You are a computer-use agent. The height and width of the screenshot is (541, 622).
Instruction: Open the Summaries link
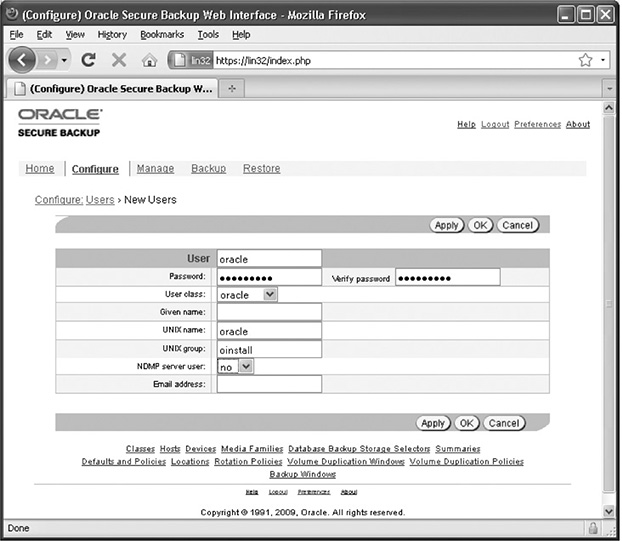[x=458, y=449]
